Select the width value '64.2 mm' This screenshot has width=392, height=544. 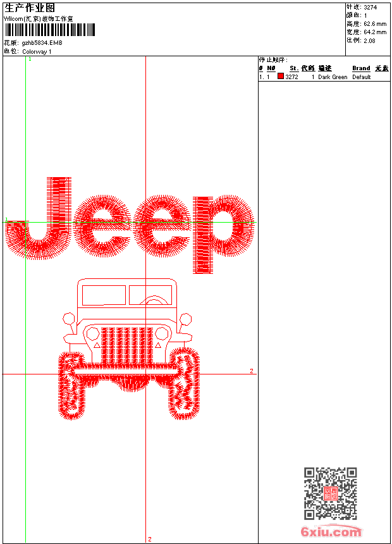click(375, 32)
